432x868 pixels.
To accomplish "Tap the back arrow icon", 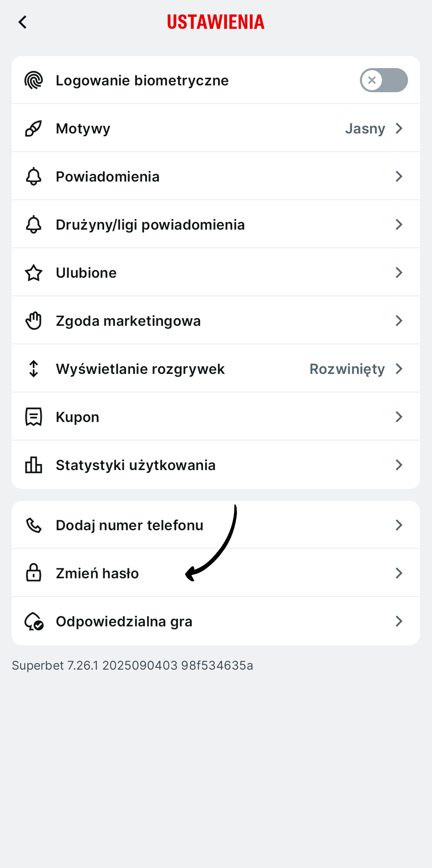I will [x=23, y=22].
